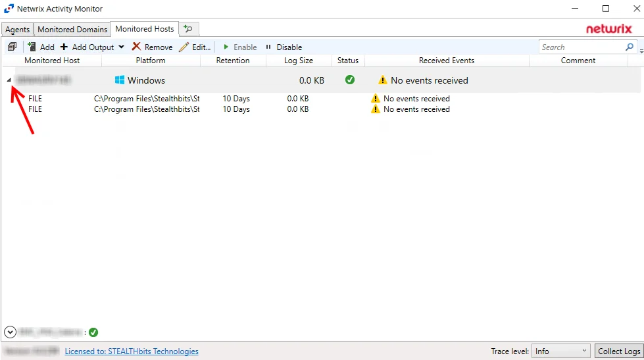
Task: Click the search magnifier icon
Action: pyautogui.click(x=630, y=47)
